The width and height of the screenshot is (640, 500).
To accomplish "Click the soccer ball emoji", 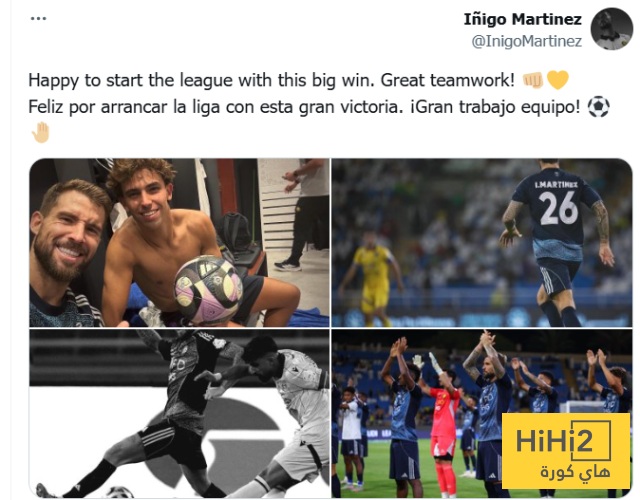I will click(x=598, y=107).
